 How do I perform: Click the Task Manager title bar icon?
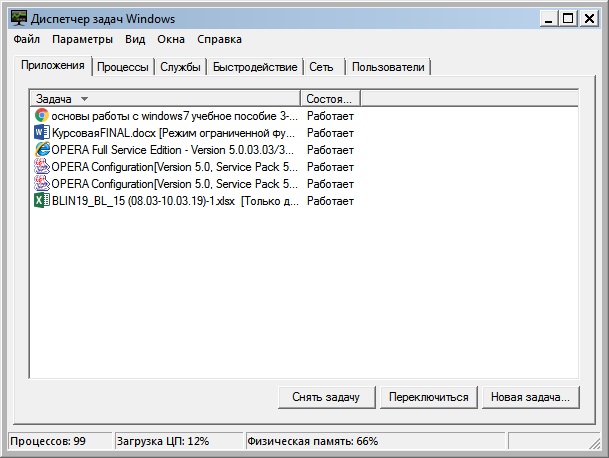tap(17, 17)
